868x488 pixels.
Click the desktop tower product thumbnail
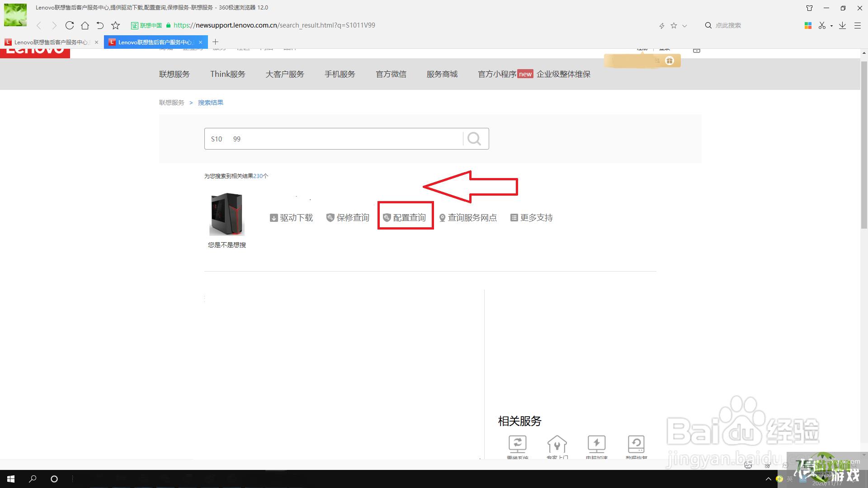[227, 214]
